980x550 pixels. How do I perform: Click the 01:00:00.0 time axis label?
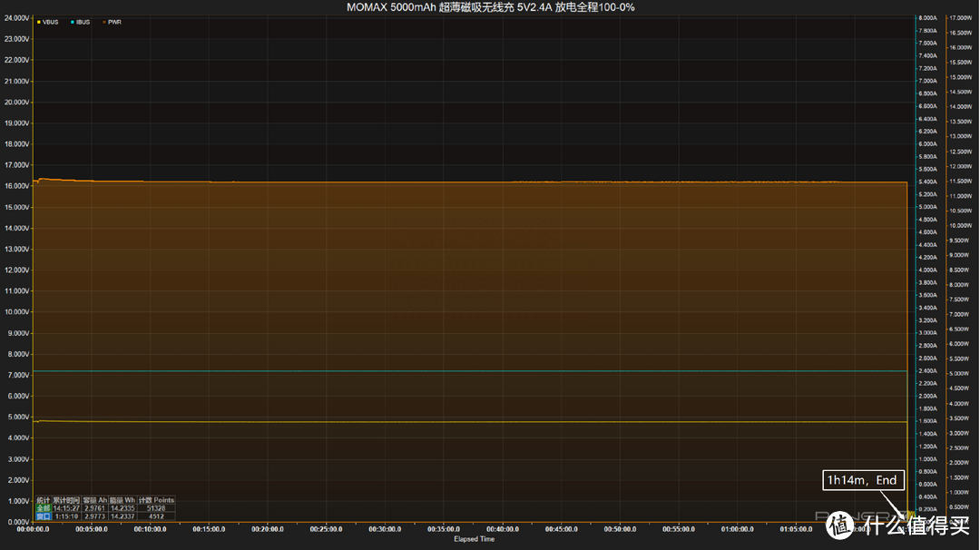tap(738, 529)
